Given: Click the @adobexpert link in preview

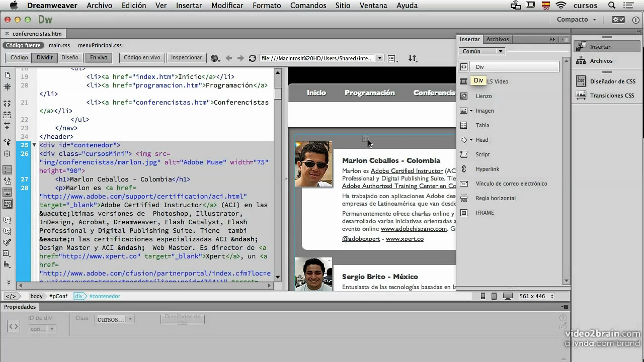Looking at the screenshot, I should point(361,239).
